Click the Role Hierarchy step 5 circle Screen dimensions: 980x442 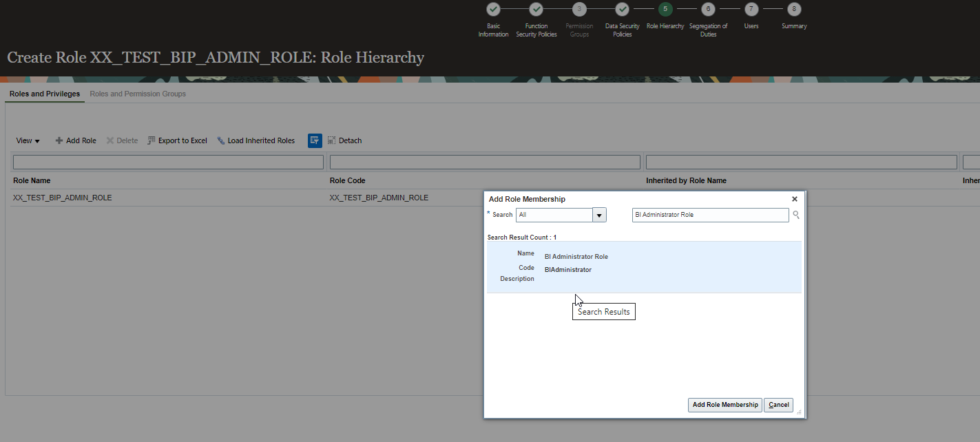pyautogui.click(x=665, y=9)
